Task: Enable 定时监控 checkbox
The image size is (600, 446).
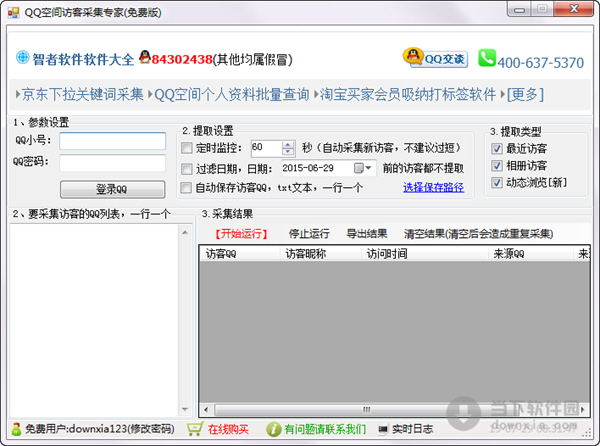Action: click(x=187, y=148)
